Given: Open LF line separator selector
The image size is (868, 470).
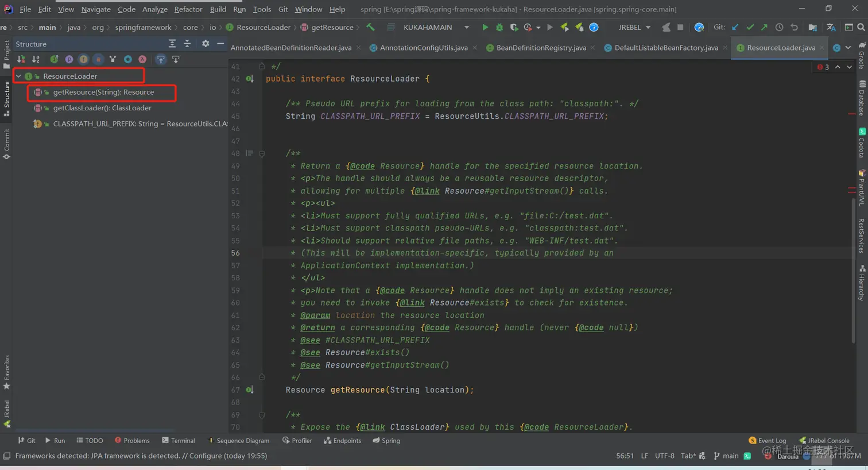Looking at the screenshot, I should 644,456.
